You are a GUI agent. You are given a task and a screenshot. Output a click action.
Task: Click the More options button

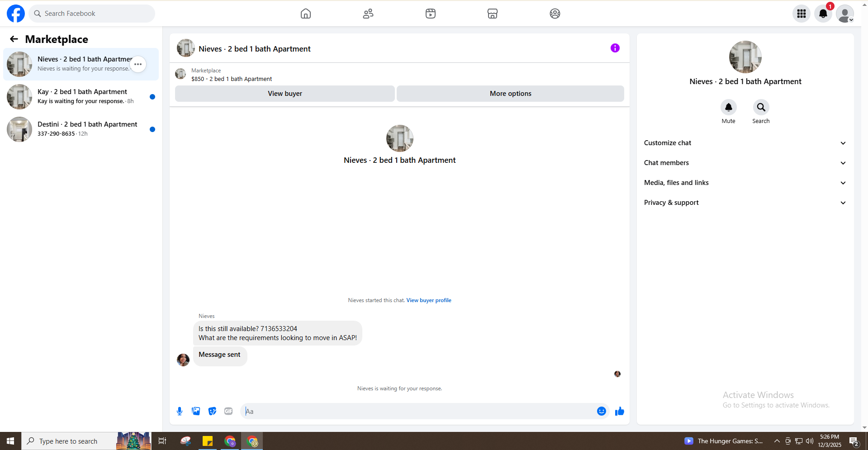click(x=510, y=94)
